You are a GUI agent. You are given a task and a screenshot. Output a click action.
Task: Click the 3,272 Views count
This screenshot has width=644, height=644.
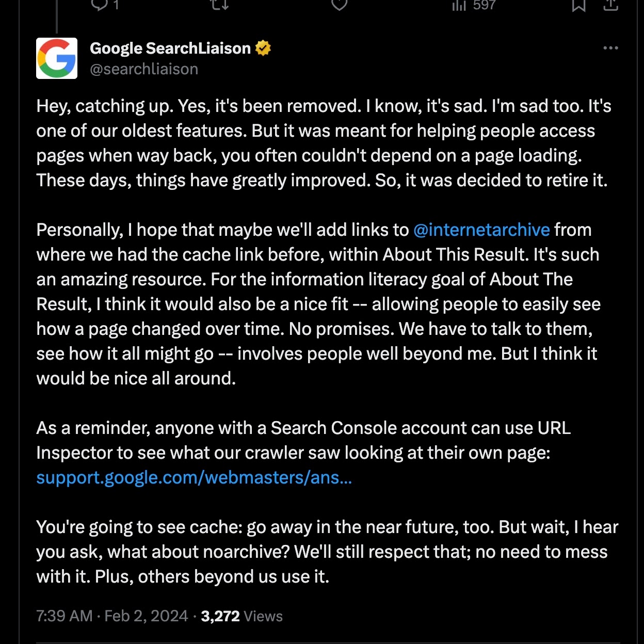pos(242,616)
